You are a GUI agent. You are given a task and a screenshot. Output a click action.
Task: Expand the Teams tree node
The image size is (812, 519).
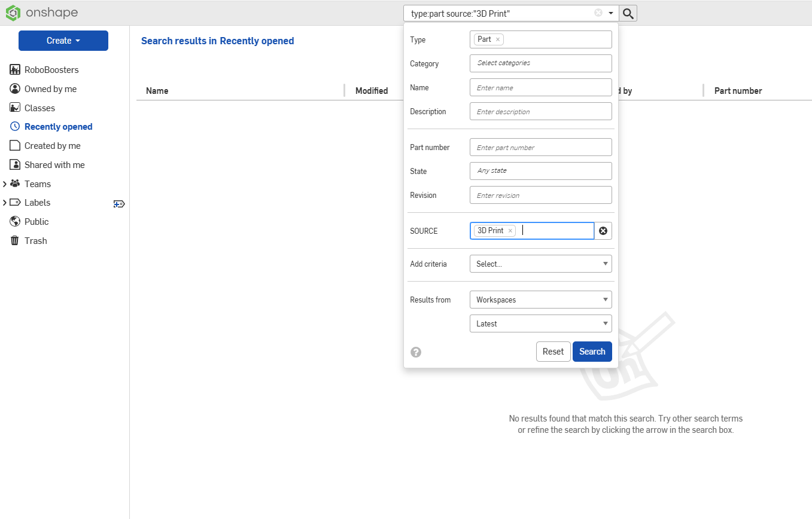point(5,184)
